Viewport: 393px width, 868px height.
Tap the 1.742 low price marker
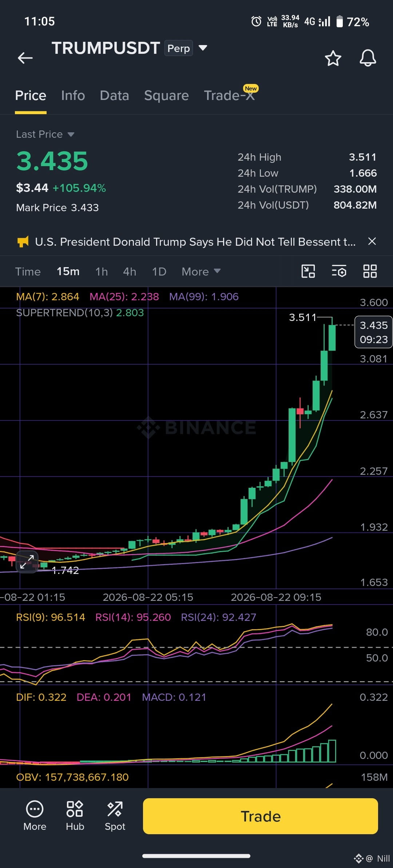(65, 570)
